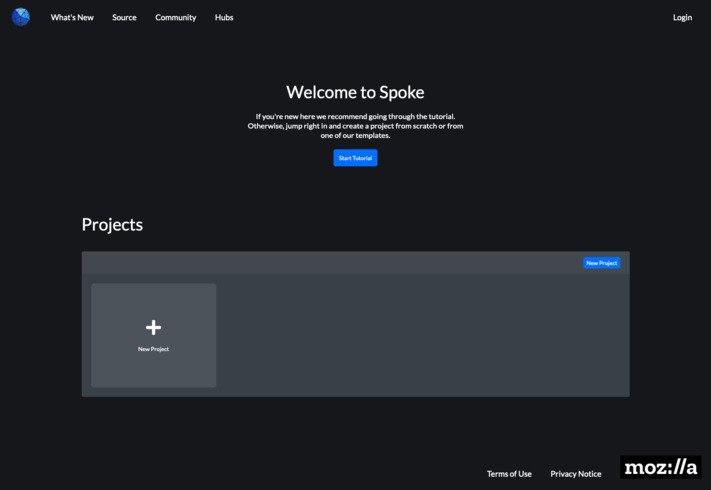Open the Hubs nav link
This screenshot has width=711, height=490.
click(x=224, y=17)
